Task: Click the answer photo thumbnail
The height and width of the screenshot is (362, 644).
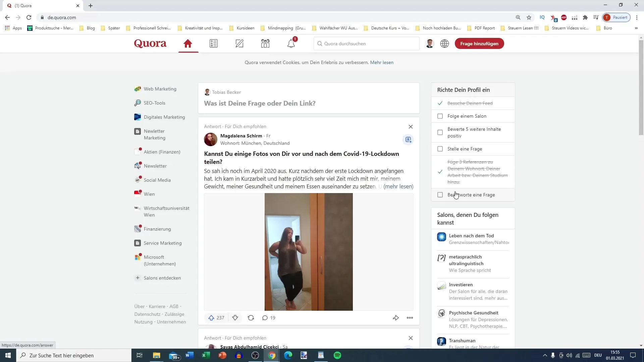Action: (309, 251)
